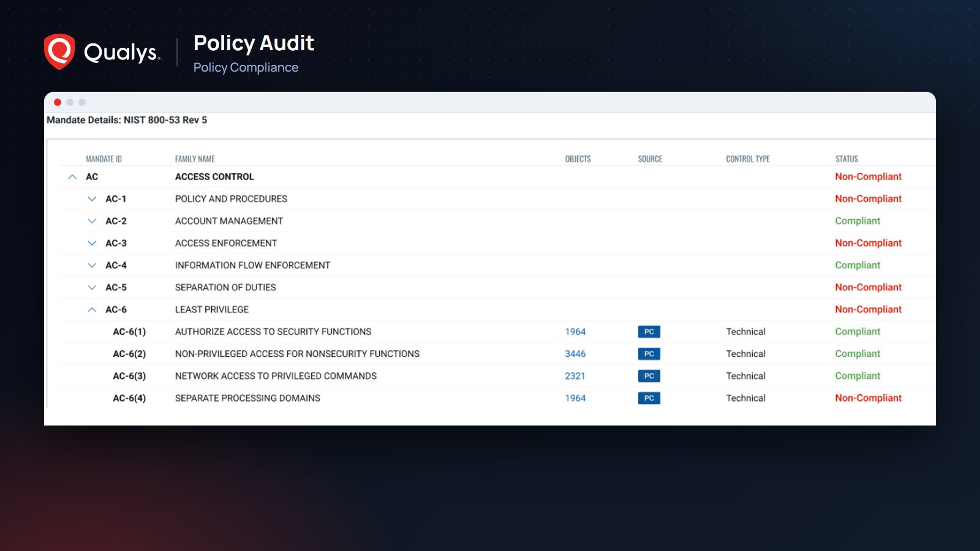Image resolution: width=980 pixels, height=551 pixels.
Task: Click 'AUTHORIZE ACCESS TO SECURITY FUNCTIONS' text
Action: (273, 332)
